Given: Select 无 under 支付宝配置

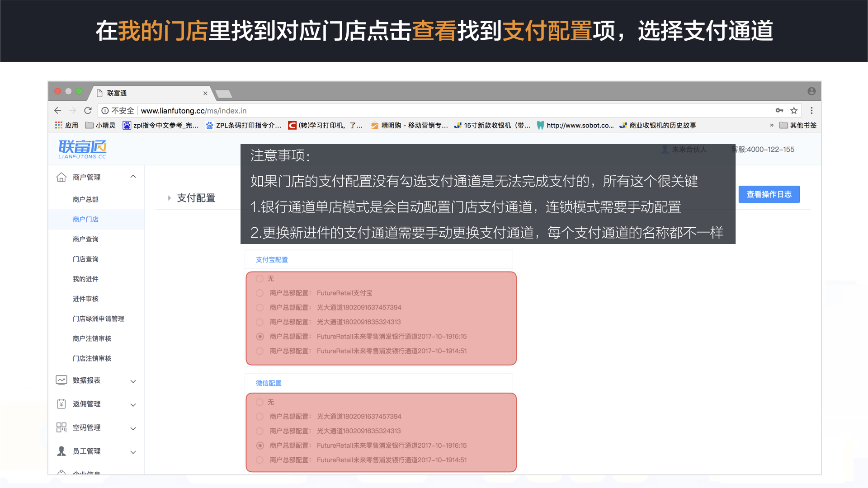Looking at the screenshot, I should [x=259, y=278].
